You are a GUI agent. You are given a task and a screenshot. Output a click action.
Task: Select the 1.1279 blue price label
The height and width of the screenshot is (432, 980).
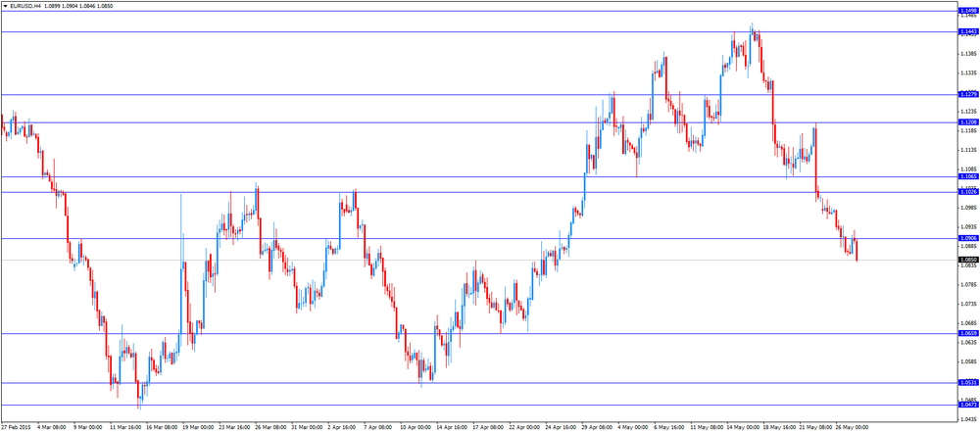pyautogui.click(x=968, y=94)
